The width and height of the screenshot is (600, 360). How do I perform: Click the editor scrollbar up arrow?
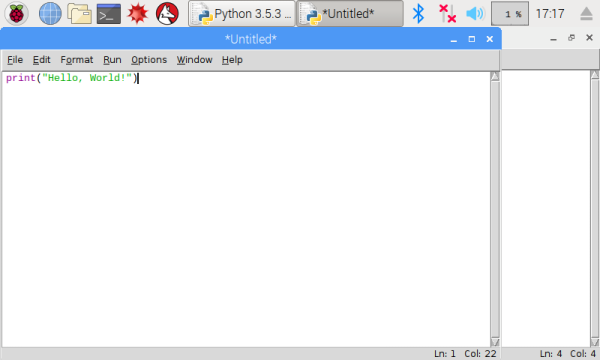(495, 77)
